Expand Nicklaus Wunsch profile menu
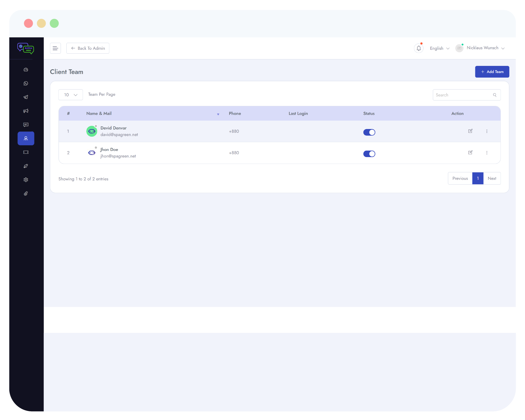525x420 pixels. (x=485, y=48)
